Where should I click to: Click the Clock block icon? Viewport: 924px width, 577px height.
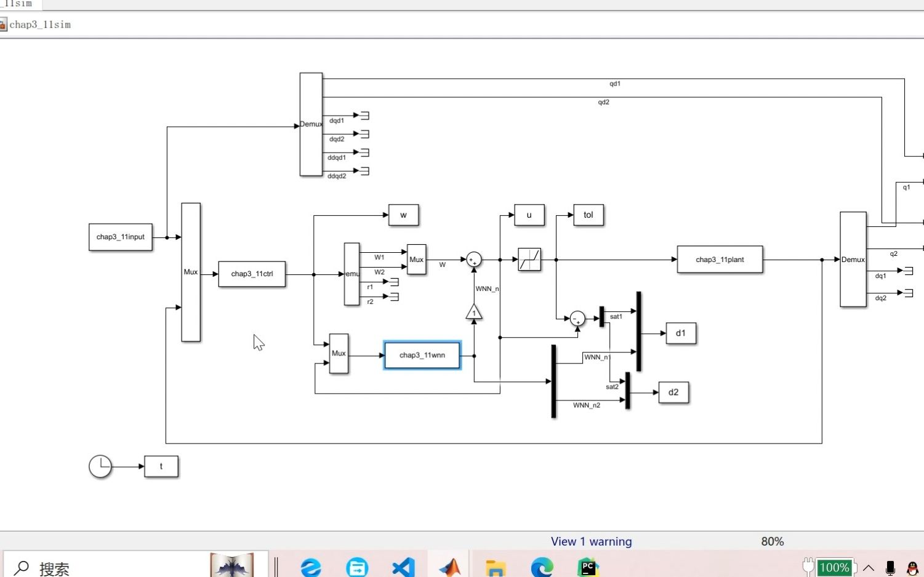100,466
